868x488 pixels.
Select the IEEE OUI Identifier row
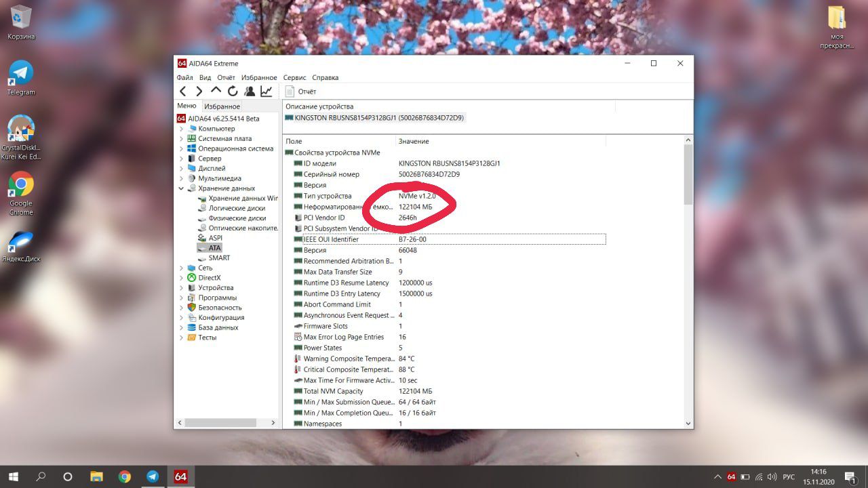[x=445, y=239]
